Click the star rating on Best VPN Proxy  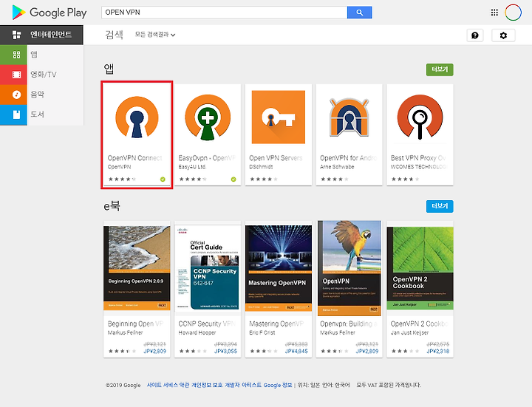pos(405,179)
